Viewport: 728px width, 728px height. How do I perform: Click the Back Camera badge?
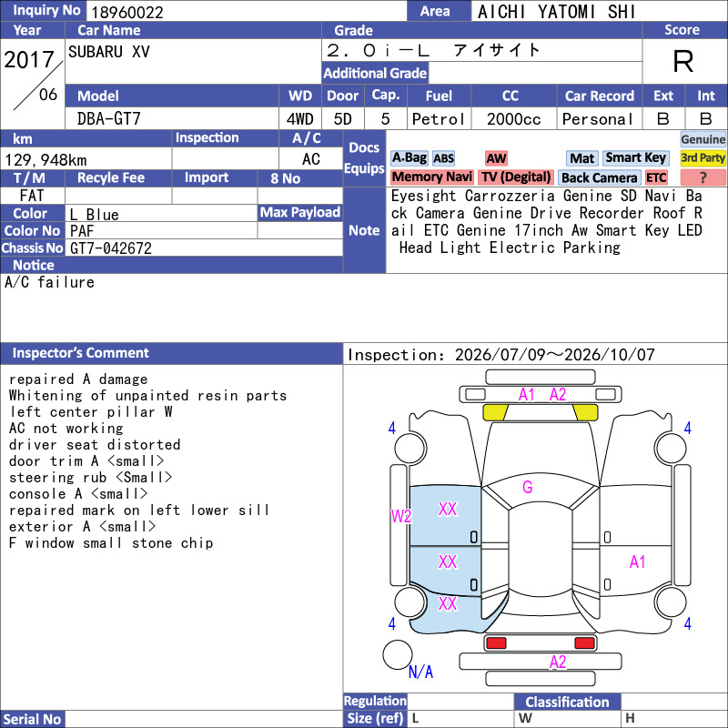(x=599, y=177)
